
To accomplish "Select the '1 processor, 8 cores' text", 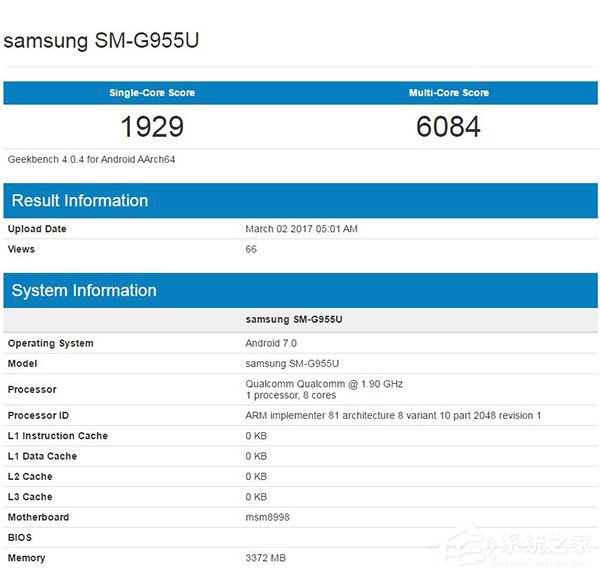I will [291, 395].
